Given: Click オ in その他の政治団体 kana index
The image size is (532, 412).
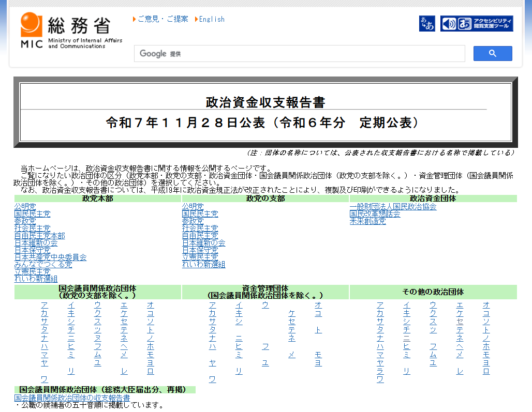Looking at the screenshot, I should 486,305.
